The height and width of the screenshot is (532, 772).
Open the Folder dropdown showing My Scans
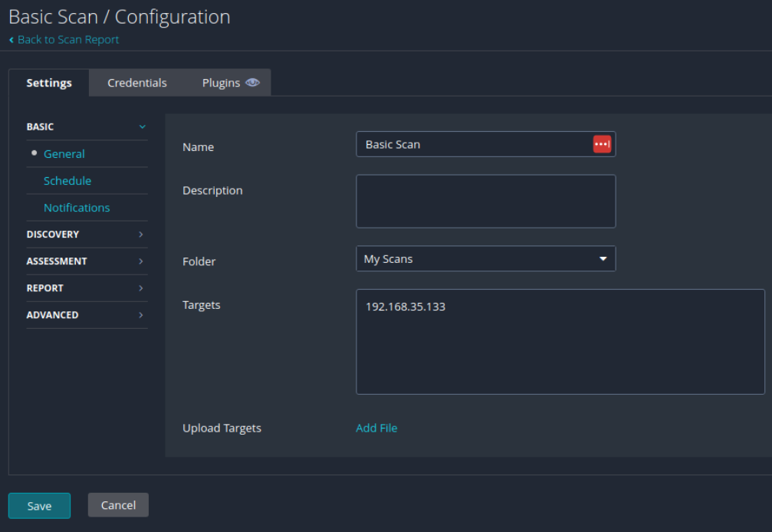coord(485,259)
